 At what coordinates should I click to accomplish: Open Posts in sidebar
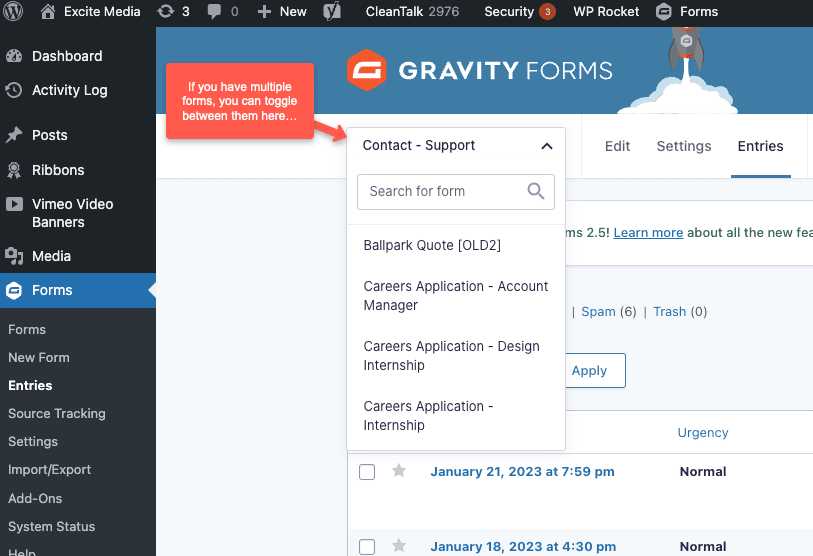pyautogui.click(x=50, y=135)
